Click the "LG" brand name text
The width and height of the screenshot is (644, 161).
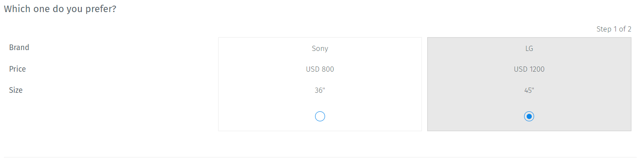[x=529, y=48]
